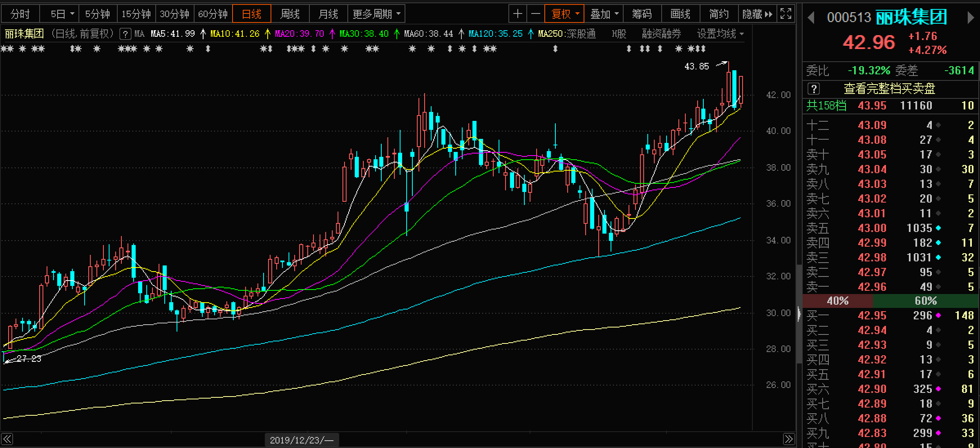Switch to 月线 monthly tab
The width and height of the screenshot is (980, 448).
(329, 14)
